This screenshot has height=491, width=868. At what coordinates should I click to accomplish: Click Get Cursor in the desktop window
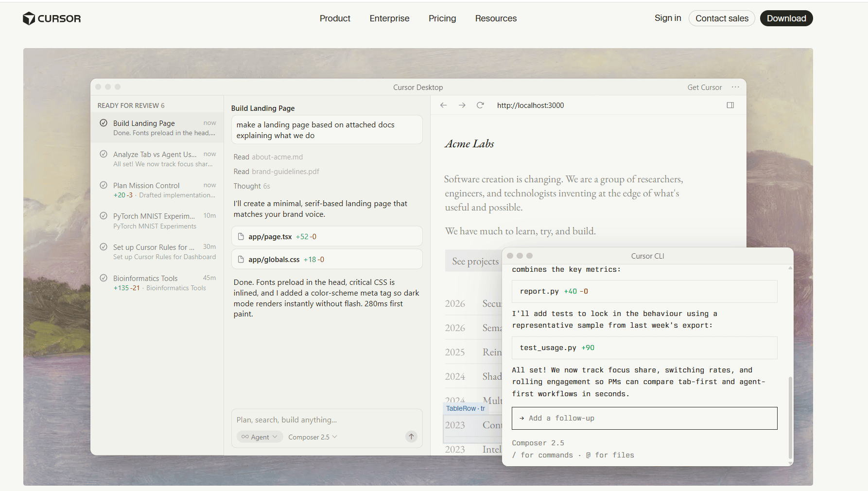coord(704,88)
